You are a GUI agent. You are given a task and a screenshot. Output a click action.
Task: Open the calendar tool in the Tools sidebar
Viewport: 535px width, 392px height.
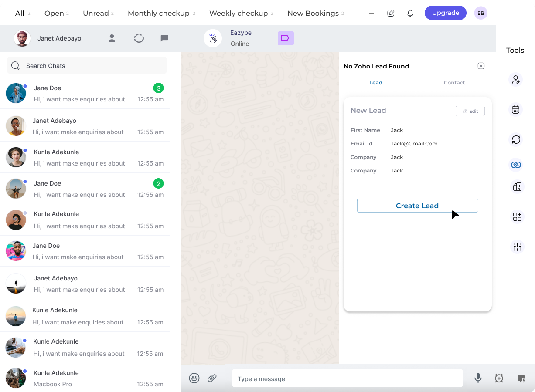[x=516, y=109]
